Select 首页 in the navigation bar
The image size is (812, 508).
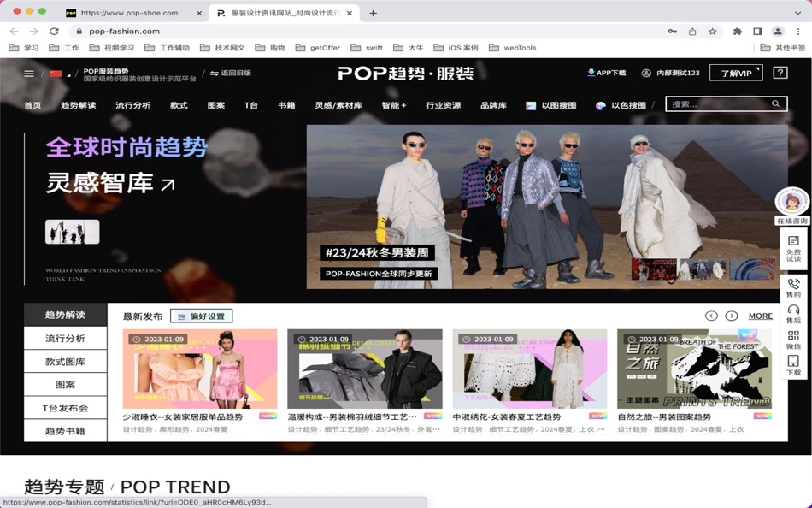tap(32, 105)
